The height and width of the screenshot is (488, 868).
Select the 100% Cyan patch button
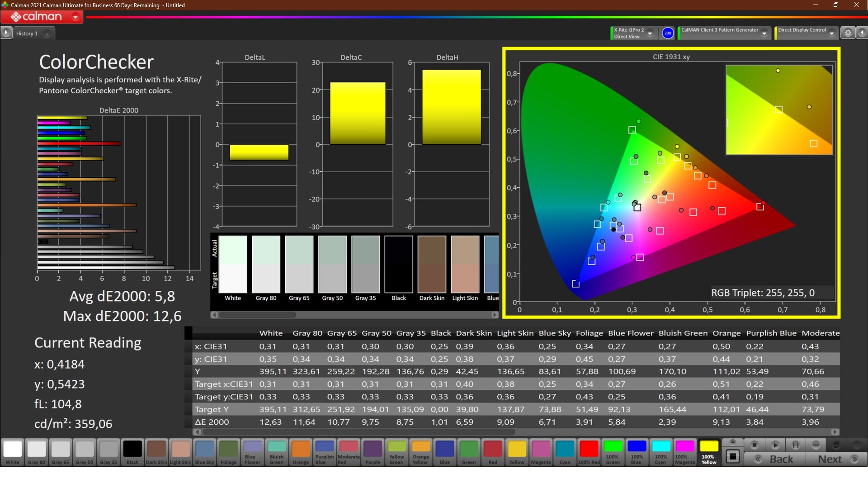(661, 452)
